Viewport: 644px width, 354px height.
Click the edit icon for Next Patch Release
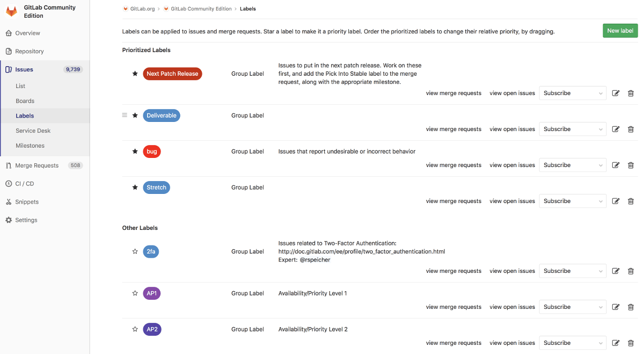(x=616, y=93)
